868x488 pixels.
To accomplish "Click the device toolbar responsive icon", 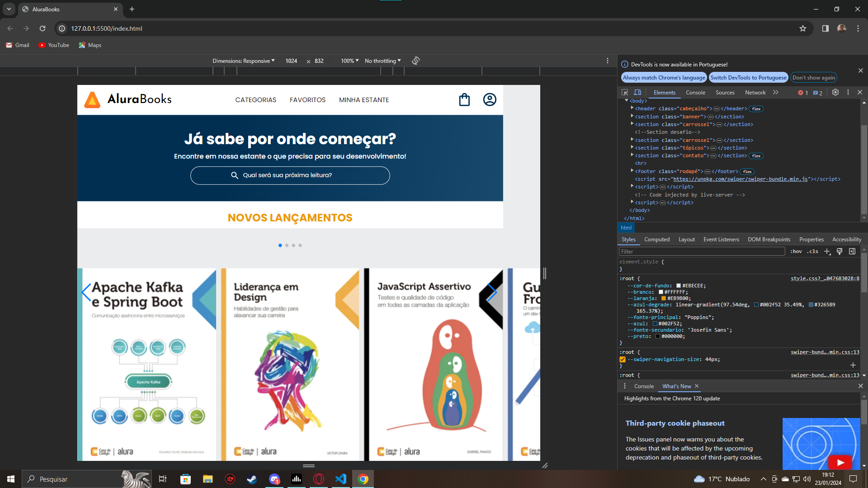I will click(637, 92).
